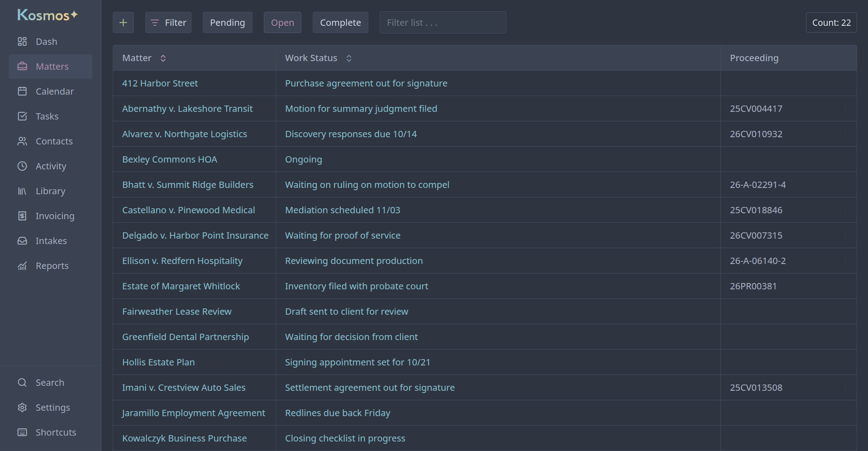
Task: Open Abernathy v. Lakeshore Transit matter
Action: (x=187, y=109)
